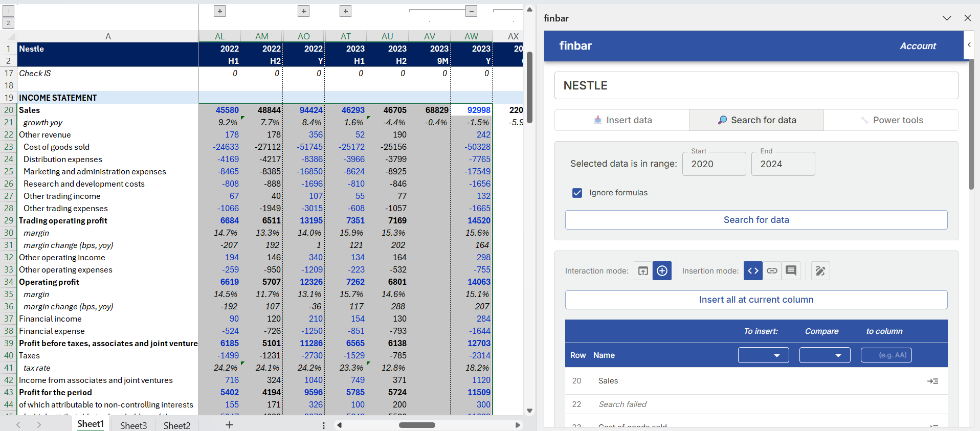
Task: Click horizontal scroll right arrow
Action: (x=518, y=425)
